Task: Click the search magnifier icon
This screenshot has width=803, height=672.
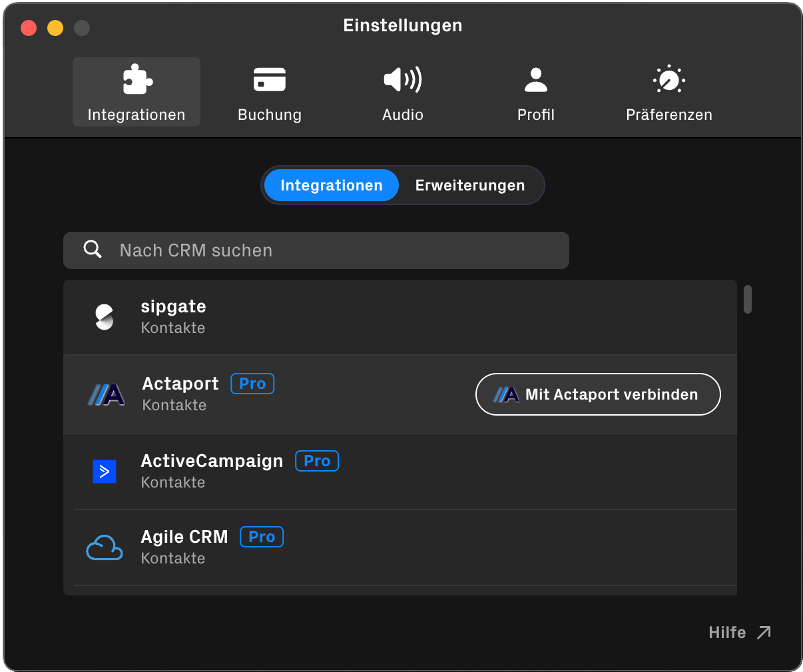Action: click(93, 248)
